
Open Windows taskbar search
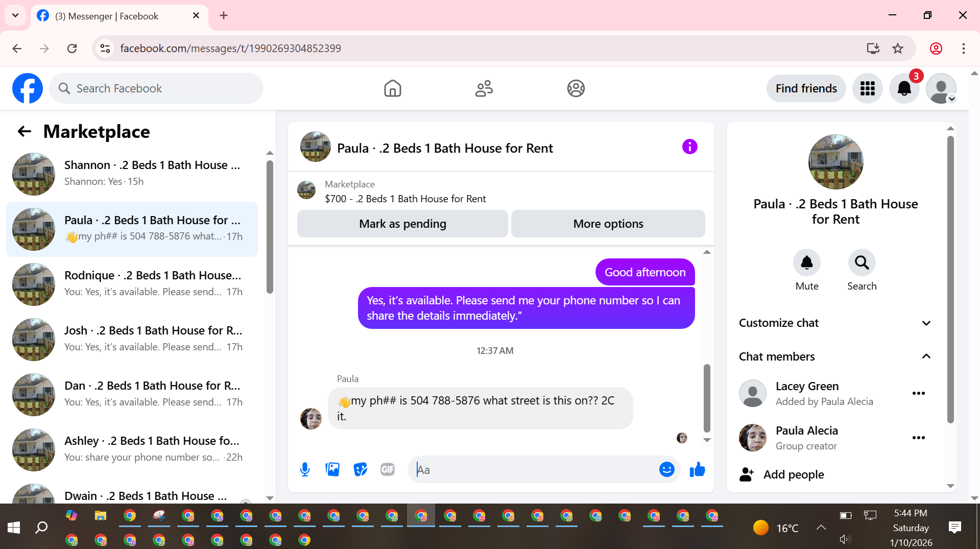point(41,527)
